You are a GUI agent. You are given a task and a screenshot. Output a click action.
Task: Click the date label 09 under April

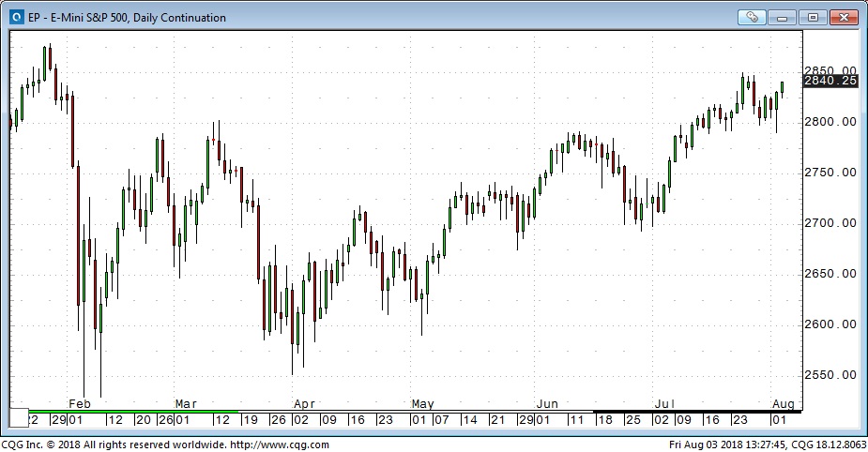(x=328, y=420)
